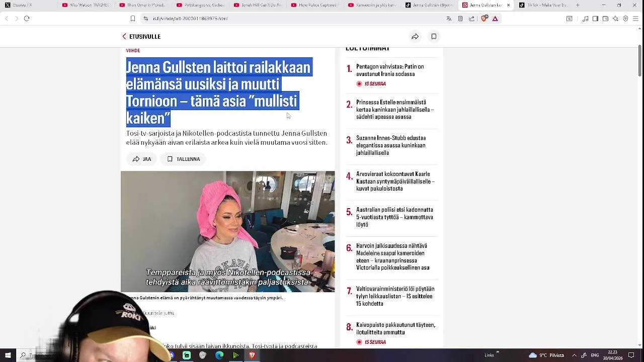Open the notifications center icon

coord(631,355)
